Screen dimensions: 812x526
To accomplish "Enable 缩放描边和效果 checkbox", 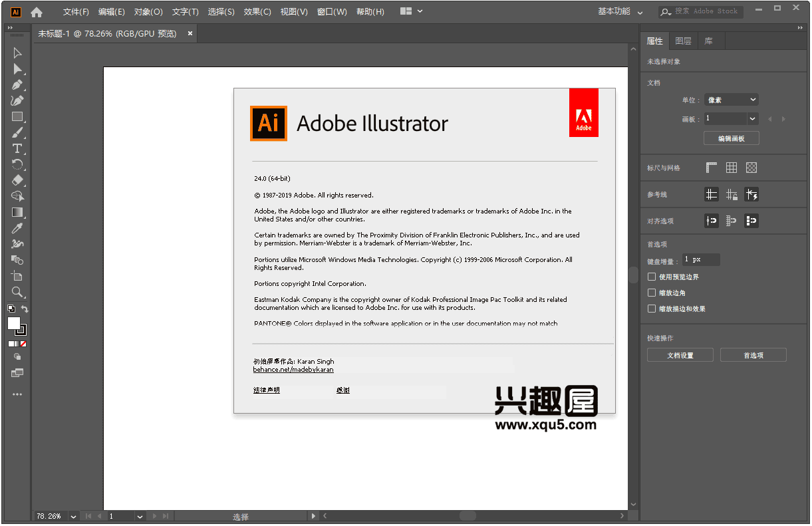I will point(652,309).
